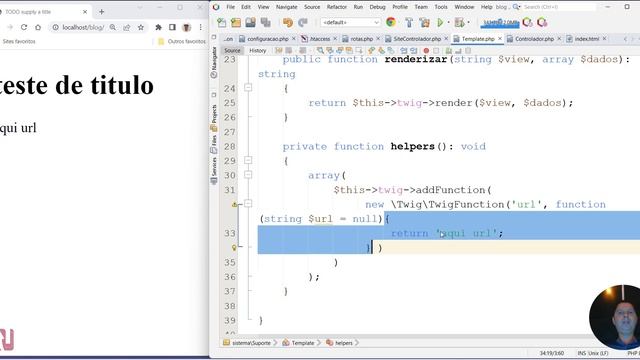The width and height of the screenshot is (640, 360).
Task: Open the Refactor menu
Action: 337,7
